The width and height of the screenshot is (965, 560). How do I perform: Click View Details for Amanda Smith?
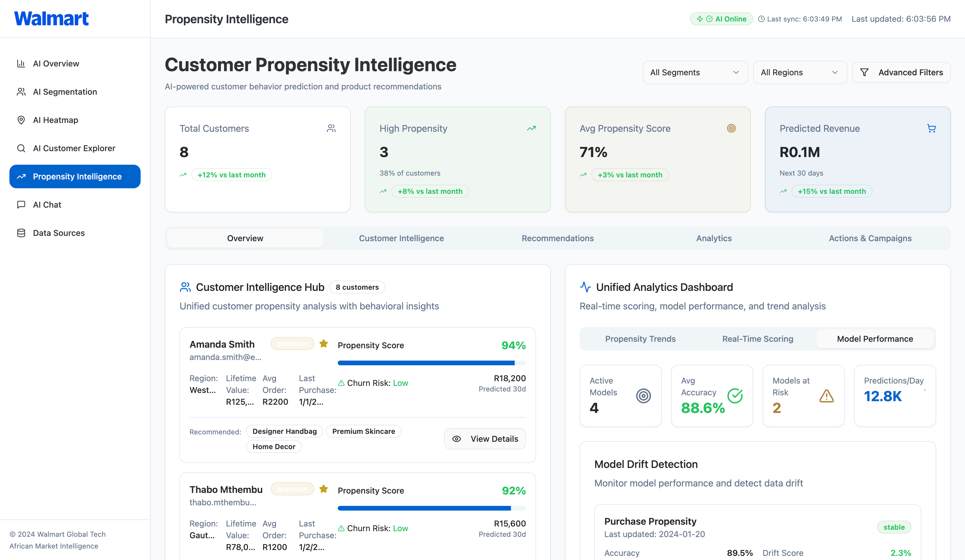(485, 439)
